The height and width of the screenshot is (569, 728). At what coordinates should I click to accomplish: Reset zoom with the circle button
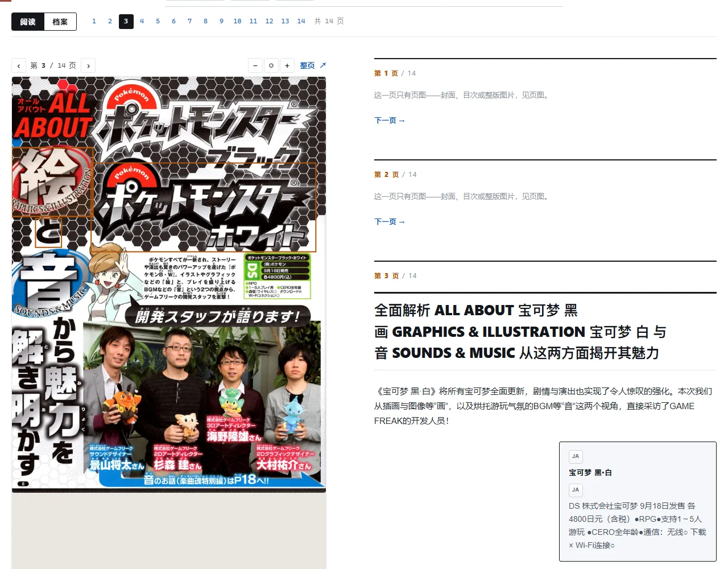pyautogui.click(x=271, y=65)
